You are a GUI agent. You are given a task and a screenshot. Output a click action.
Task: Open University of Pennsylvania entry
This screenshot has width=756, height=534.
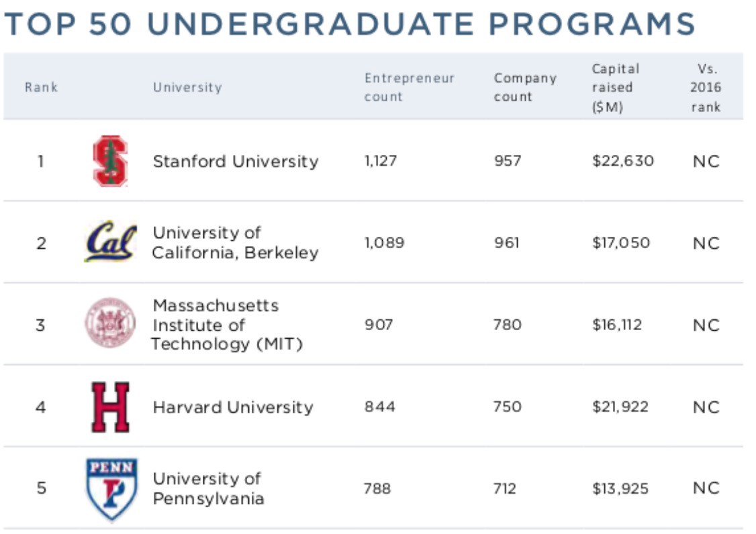(x=208, y=488)
